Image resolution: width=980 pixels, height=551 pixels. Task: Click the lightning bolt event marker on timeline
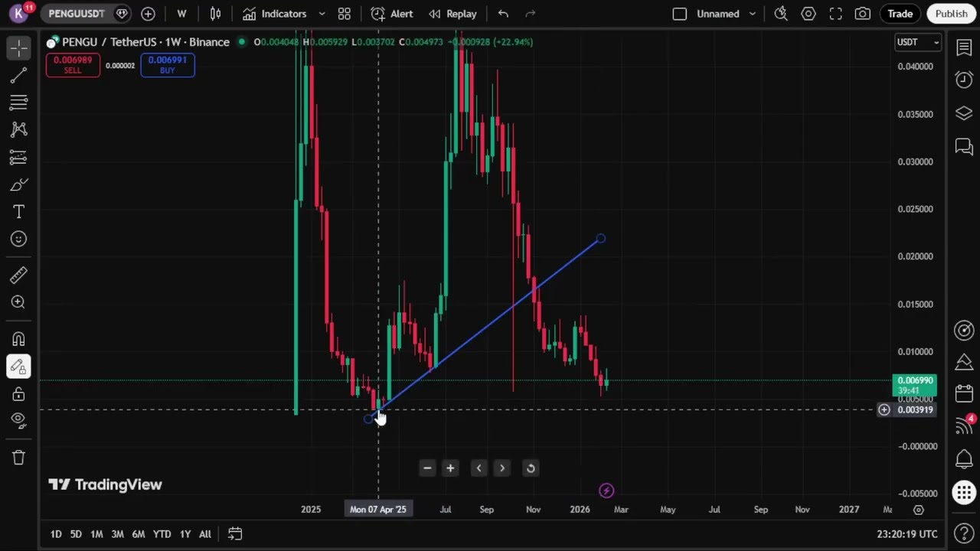[x=606, y=491]
